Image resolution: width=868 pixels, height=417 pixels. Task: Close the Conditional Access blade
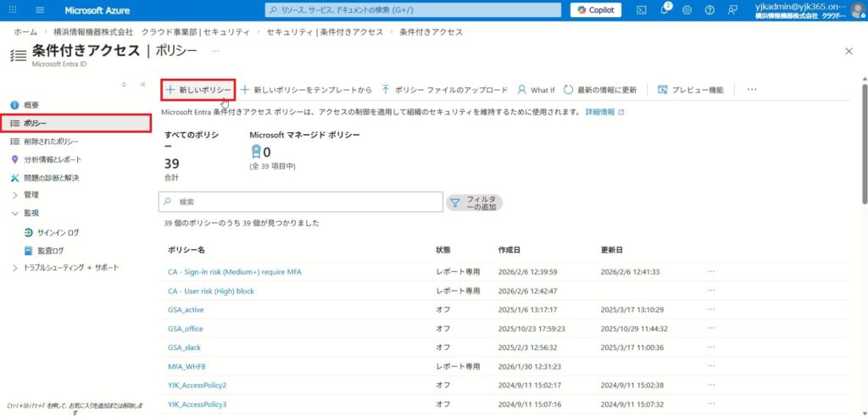point(849,51)
